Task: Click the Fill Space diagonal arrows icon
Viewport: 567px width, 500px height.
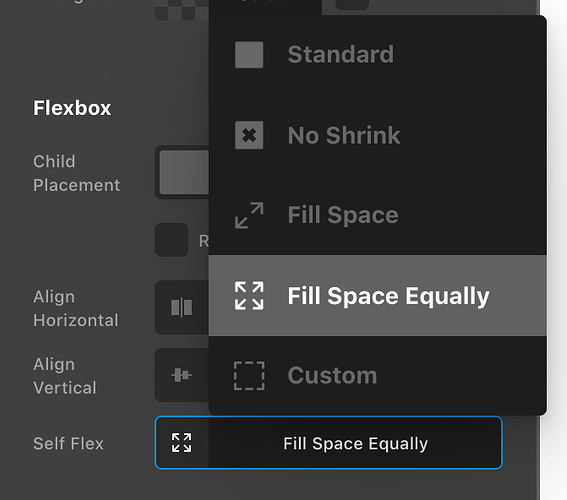Action: tap(249, 215)
